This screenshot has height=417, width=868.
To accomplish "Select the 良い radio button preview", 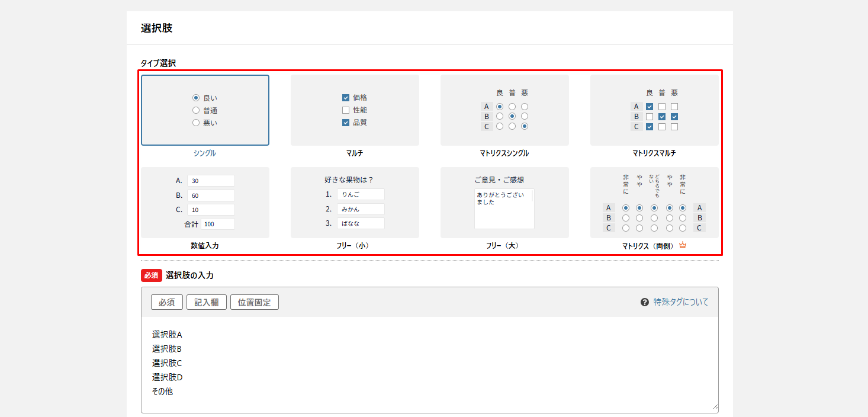I will 196,98.
